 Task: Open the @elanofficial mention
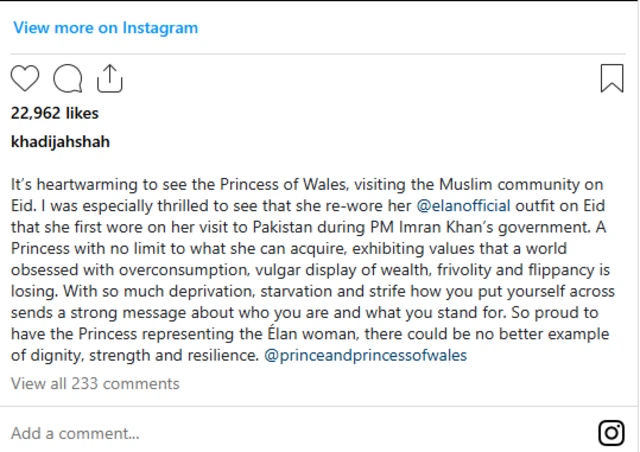click(463, 206)
